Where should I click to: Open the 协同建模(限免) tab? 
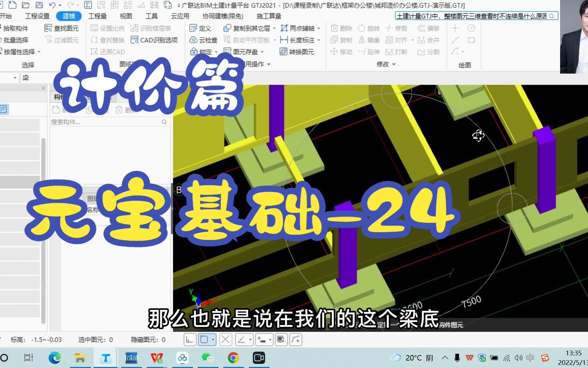tap(223, 16)
